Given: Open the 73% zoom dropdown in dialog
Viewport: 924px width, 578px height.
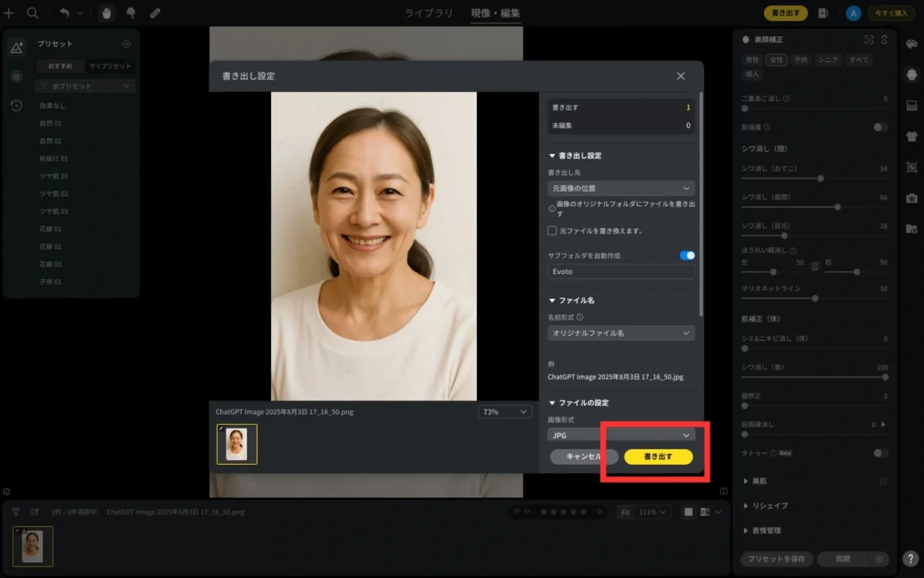Looking at the screenshot, I should tap(504, 412).
